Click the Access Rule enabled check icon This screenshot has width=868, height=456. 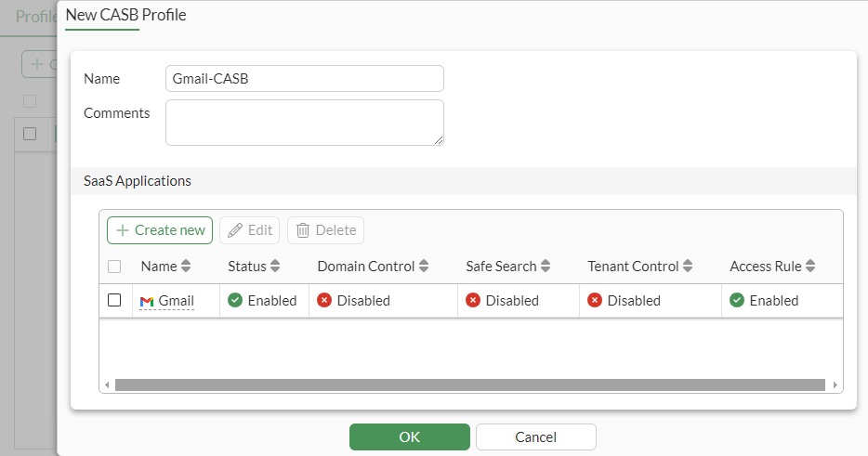(737, 301)
